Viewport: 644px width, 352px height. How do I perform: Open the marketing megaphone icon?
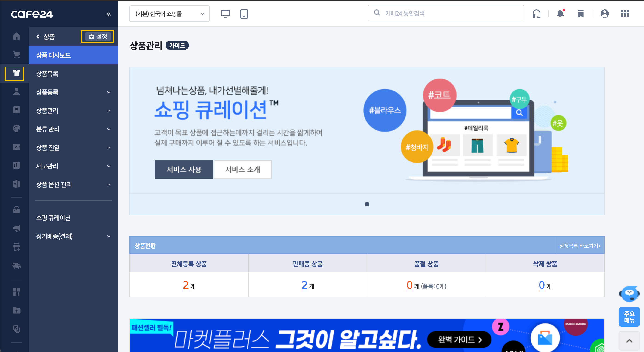(x=16, y=228)
